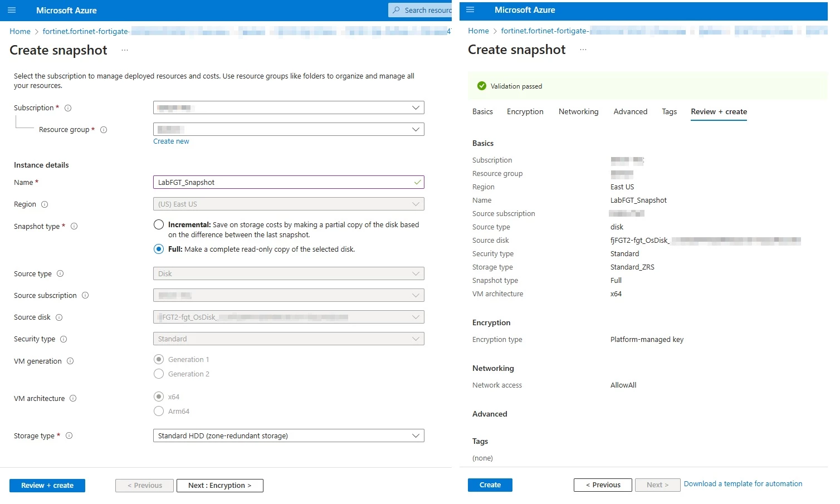Click the search magnifier icon in the left header
Screen dimensions: 840x504
click(x=396, y=10)
